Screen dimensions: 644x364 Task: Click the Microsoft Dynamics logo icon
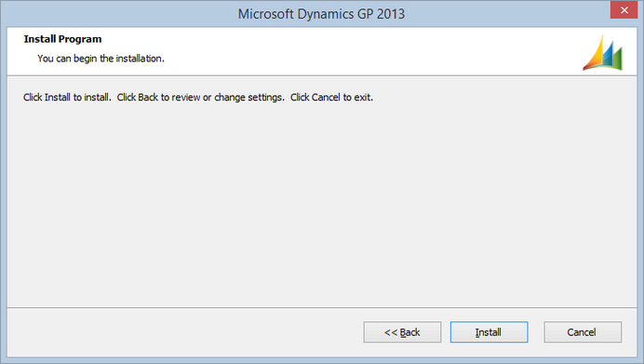click(x=602, y=52)
